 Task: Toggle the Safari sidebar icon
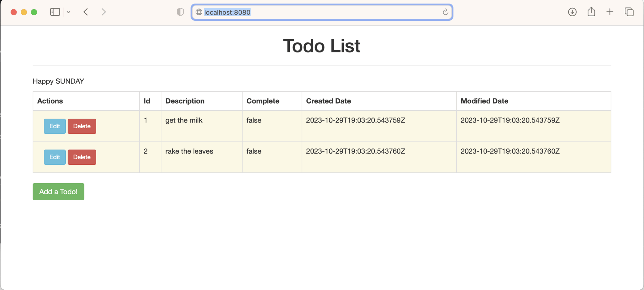[55, 12]
